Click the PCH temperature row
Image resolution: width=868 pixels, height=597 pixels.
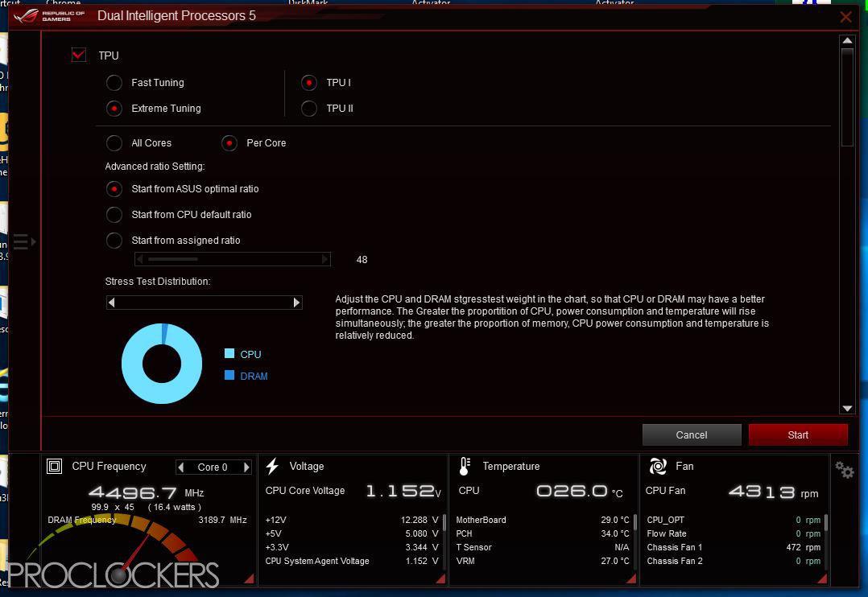(x=543, y=534)
